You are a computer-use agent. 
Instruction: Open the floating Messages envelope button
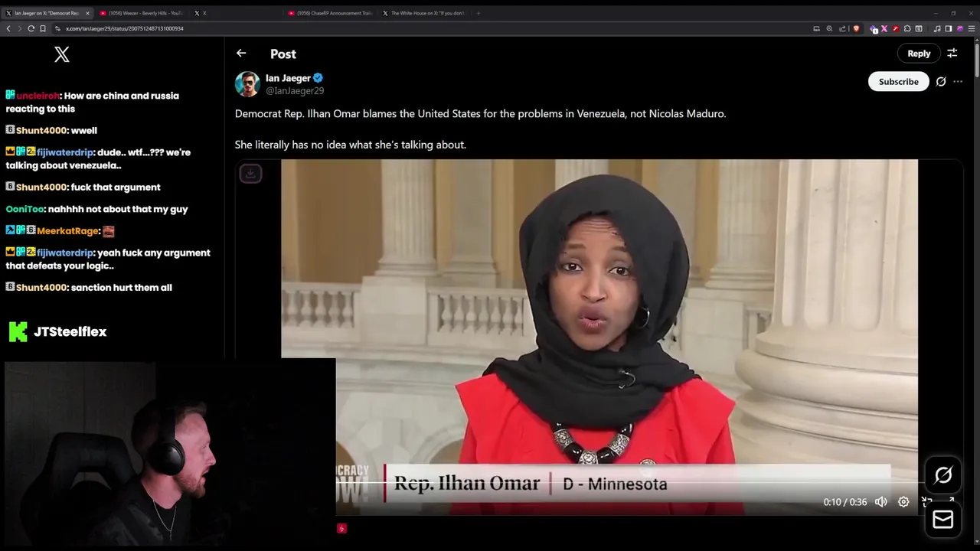click(x=943, y=520)
